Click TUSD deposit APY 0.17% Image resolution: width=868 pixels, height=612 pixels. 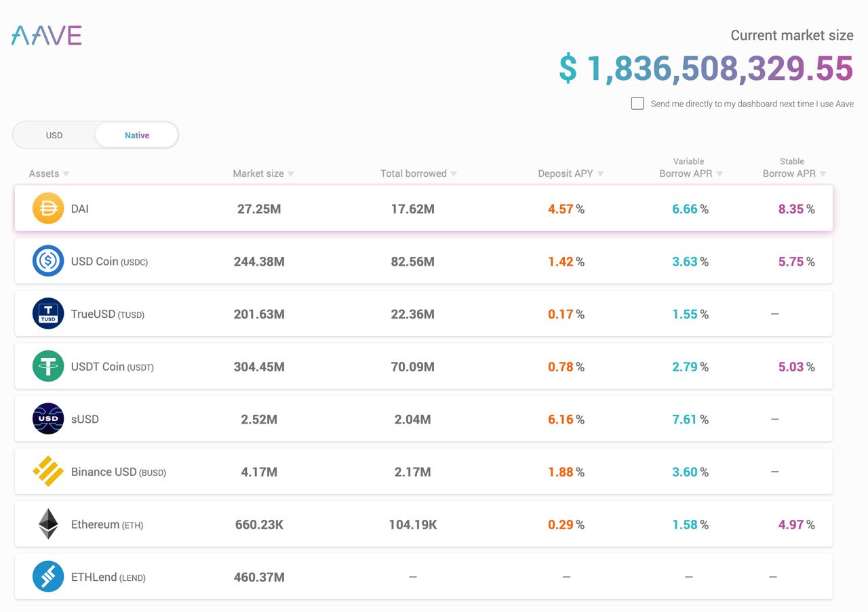pyautogui.click(x=566, y=314)
